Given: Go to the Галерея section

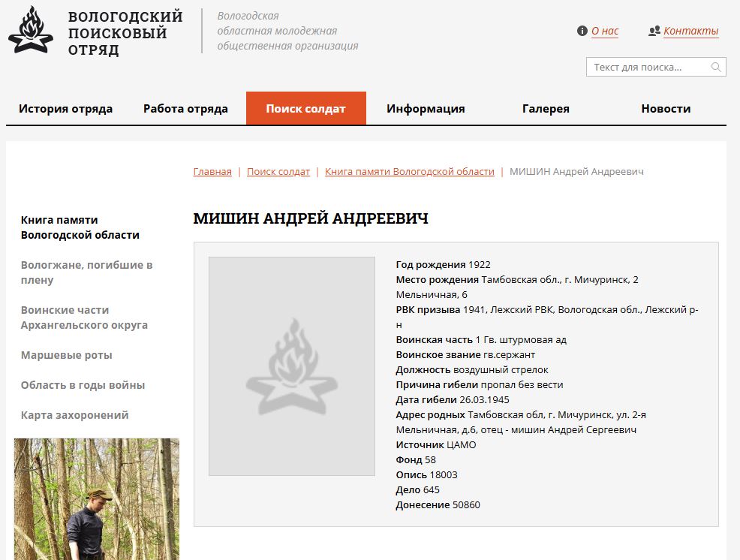Looking at the screenshot, I should click(546, 109).
